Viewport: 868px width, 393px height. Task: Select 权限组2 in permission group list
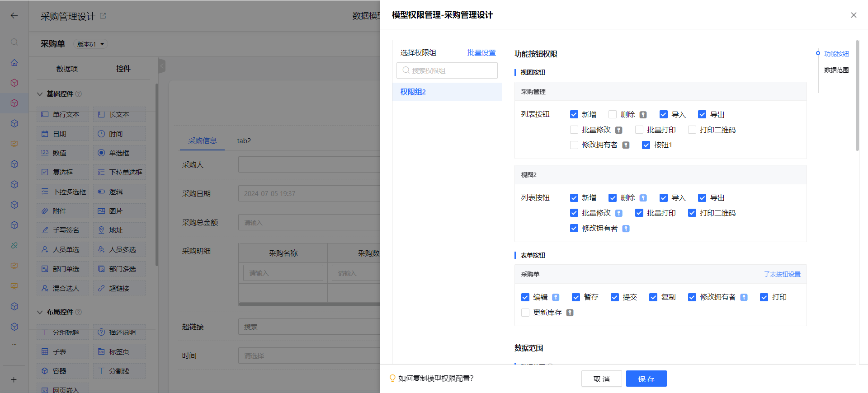(x=447, y=92)
